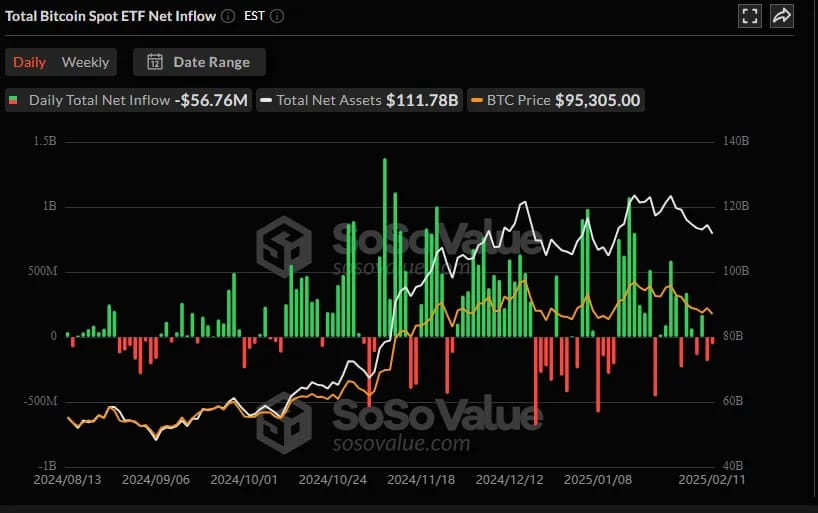Open info icon beside Total Bitcoin Spot ETF title
This screenshot has width=818, height=513.
[x=228, y=16]
